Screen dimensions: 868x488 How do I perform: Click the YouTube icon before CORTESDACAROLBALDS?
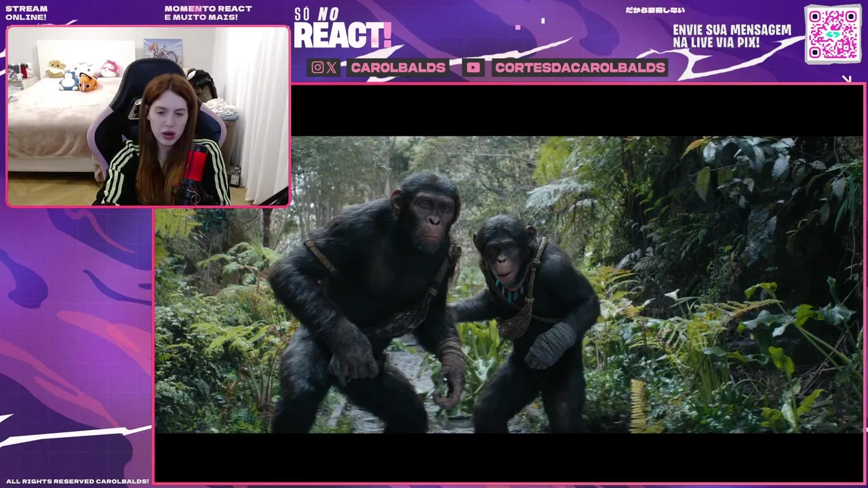pos(473,67)
